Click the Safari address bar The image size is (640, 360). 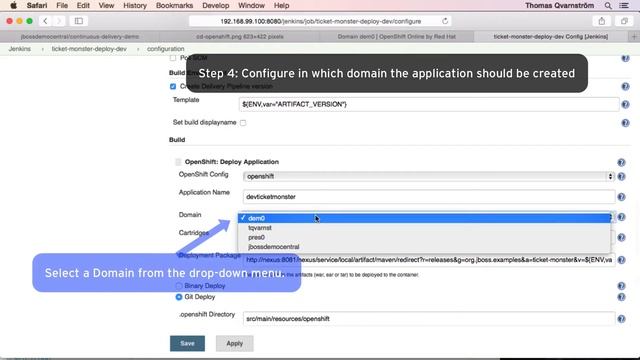click(x=320, y=21)
